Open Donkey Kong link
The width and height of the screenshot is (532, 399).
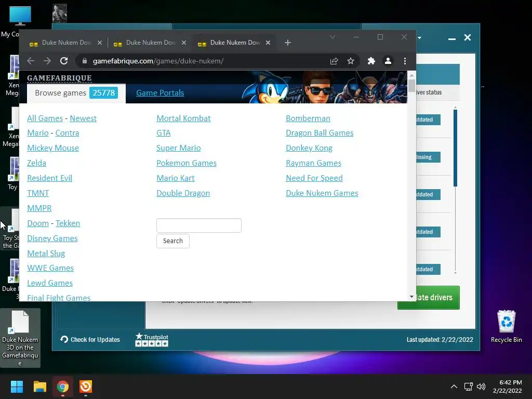pos(309,148)
